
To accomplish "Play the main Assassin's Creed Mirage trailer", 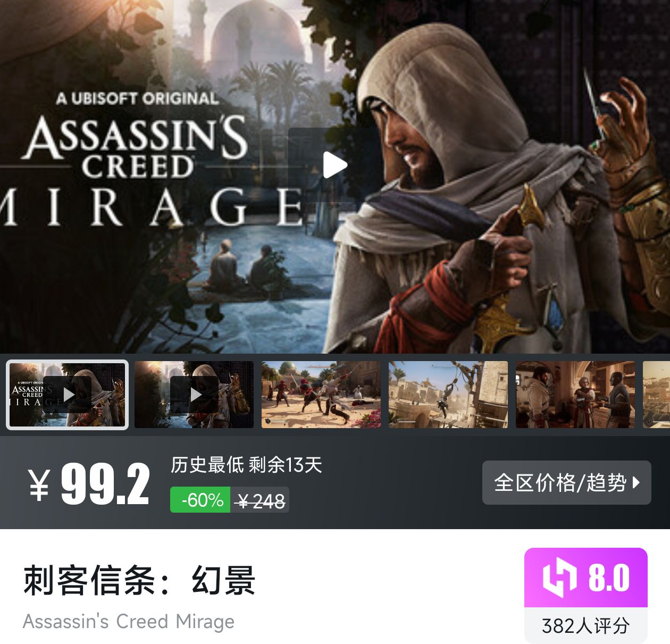I will (x=334, y=164).
